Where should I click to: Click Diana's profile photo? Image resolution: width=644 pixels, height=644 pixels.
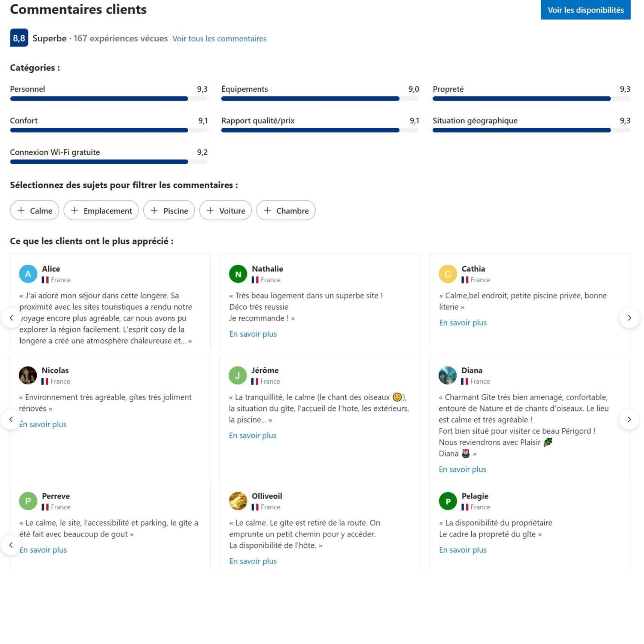tap(448, 375)
